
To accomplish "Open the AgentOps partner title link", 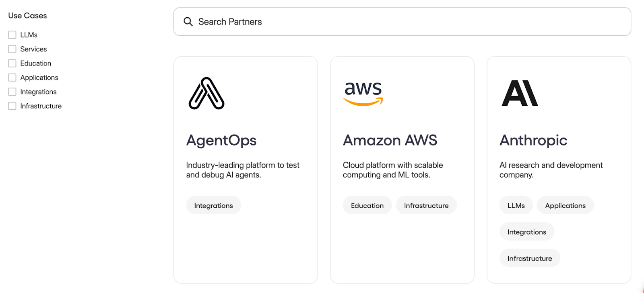I will [x=221, y=140].
